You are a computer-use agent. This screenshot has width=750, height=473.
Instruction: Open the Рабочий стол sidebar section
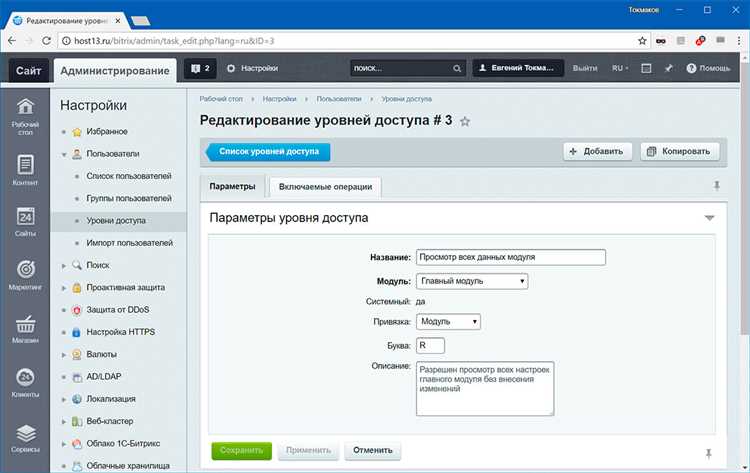coord(25,117)
